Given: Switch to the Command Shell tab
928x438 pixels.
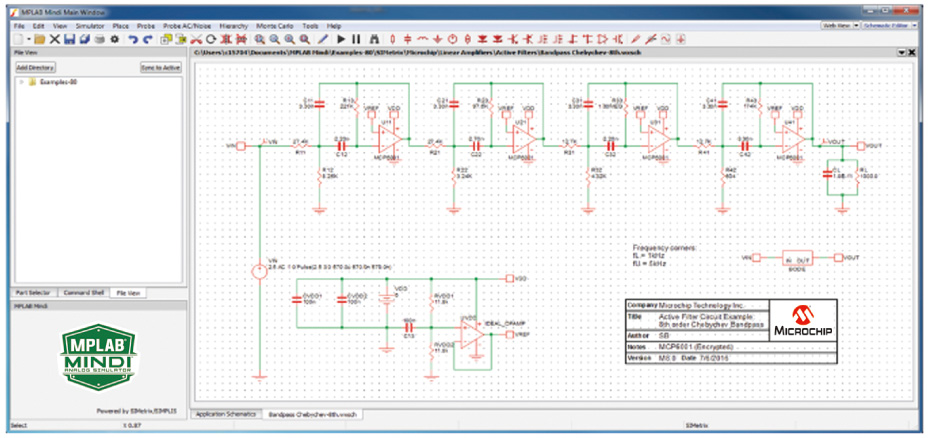Looking at the screenshot, I should pos(84,292).
